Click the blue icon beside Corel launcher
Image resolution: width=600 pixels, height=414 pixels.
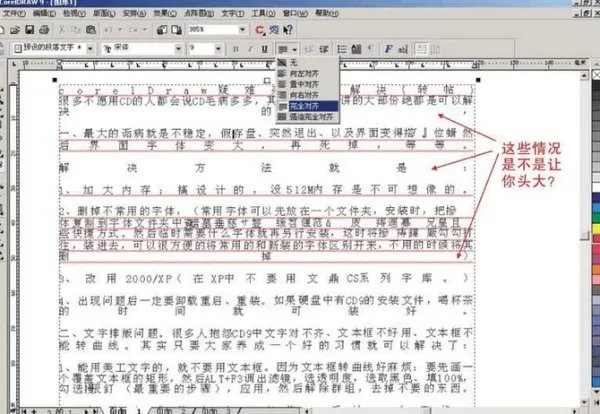tap(274, 30)
